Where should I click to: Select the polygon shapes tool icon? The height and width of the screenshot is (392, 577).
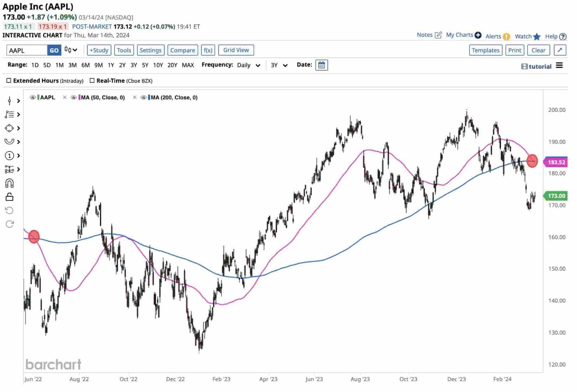pyautogui.click(x=9, y=128)
